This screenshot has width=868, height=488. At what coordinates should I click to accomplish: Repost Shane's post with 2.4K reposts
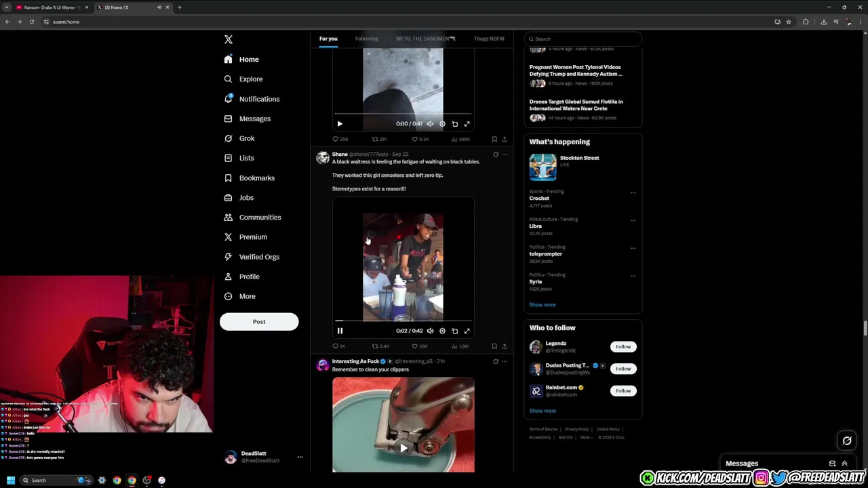[380, 346]
